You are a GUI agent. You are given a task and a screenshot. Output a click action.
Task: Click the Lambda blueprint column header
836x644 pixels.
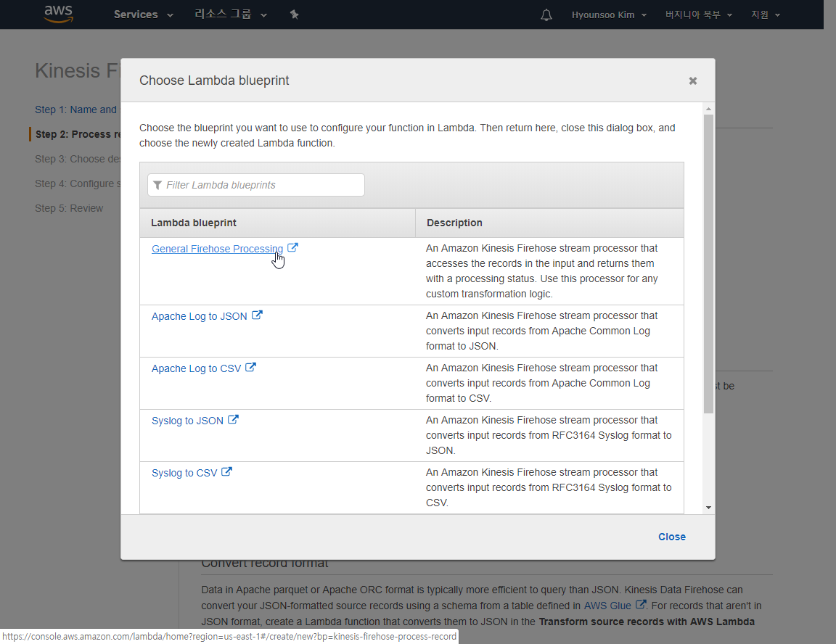click(277, 223)
